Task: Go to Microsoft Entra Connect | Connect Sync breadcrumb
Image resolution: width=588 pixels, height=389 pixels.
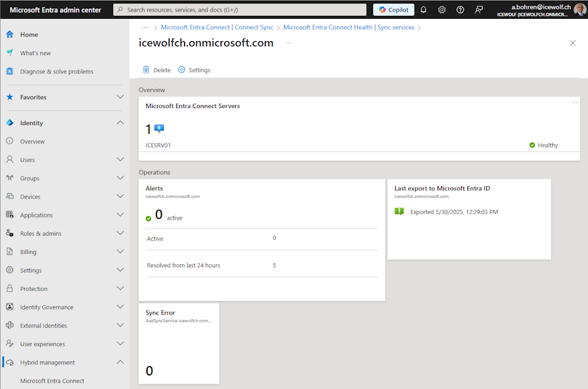Action: (217, 28)
